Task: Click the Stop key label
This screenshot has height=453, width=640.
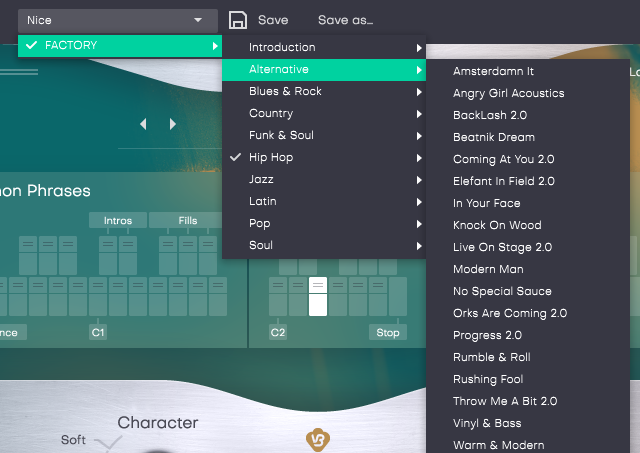Action: coord(387,333)
